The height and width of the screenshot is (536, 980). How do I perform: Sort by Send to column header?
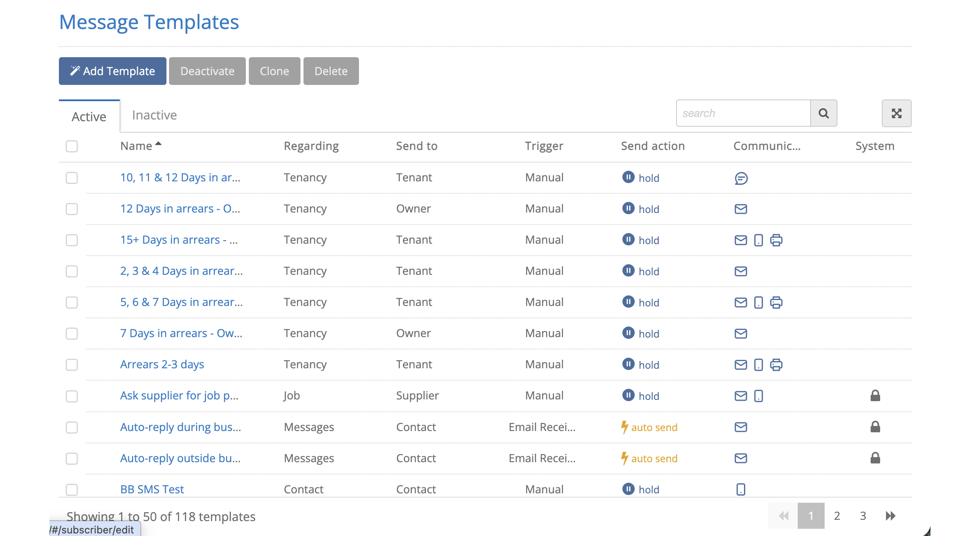point(417,146)
